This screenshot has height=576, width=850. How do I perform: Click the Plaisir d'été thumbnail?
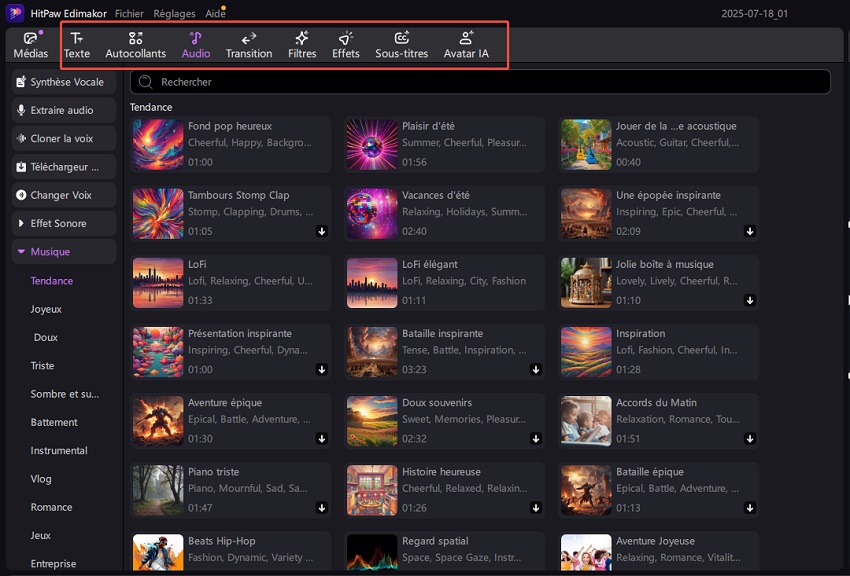372,145
